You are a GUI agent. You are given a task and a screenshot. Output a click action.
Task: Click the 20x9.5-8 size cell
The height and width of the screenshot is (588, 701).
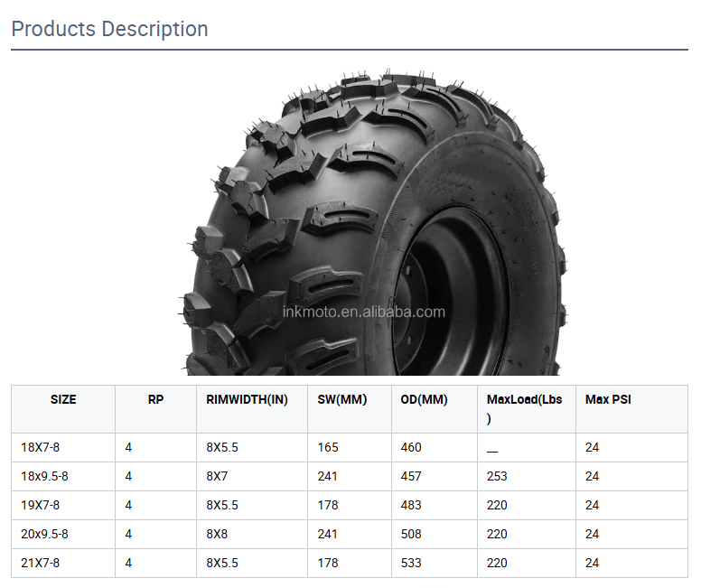(x=44, y=534)
